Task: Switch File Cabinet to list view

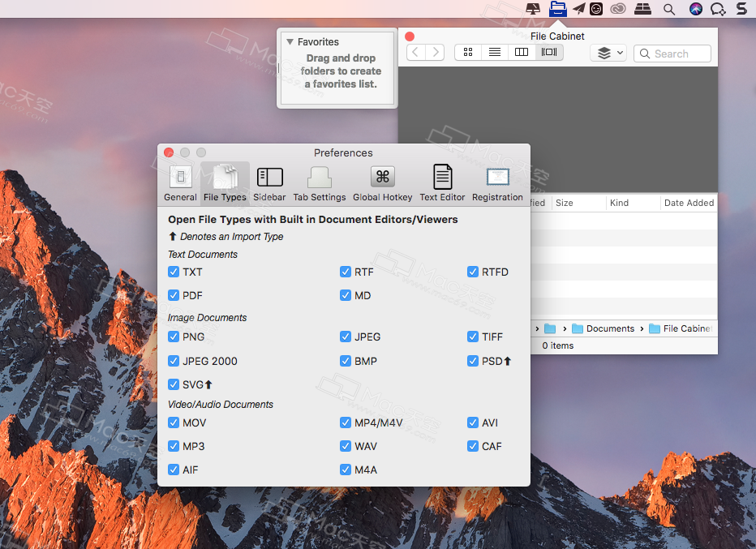Action: (495, 52)
